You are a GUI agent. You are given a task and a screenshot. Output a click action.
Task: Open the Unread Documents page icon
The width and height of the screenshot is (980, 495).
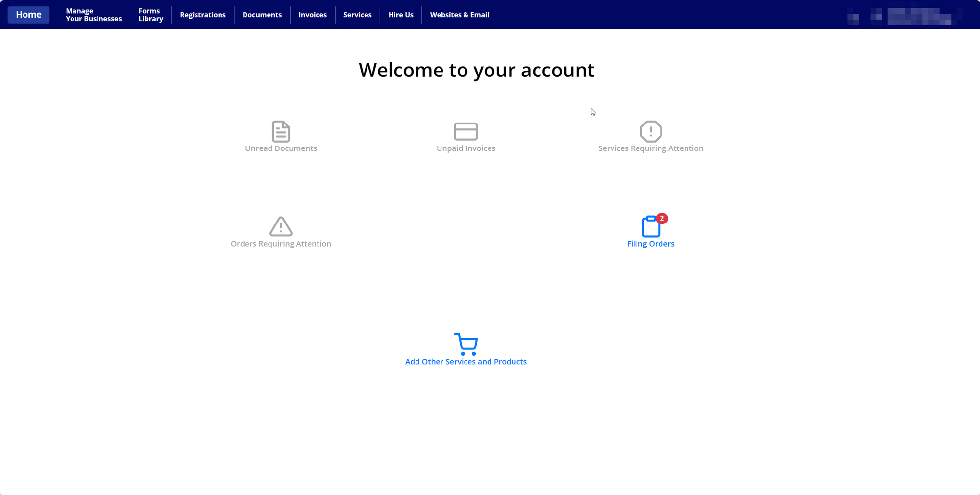click(x=281, y=131)
